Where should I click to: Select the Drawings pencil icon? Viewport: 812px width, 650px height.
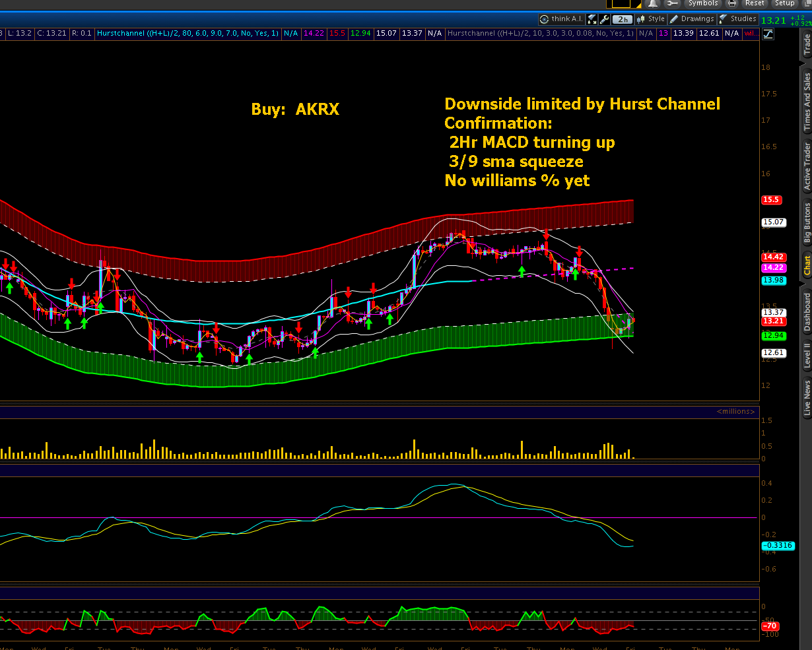tap(673, 19)
